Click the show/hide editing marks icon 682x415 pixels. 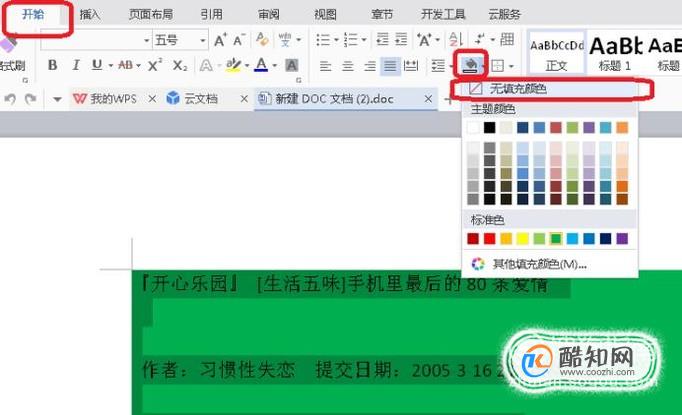pyautogui.click(x=480, y=39)
